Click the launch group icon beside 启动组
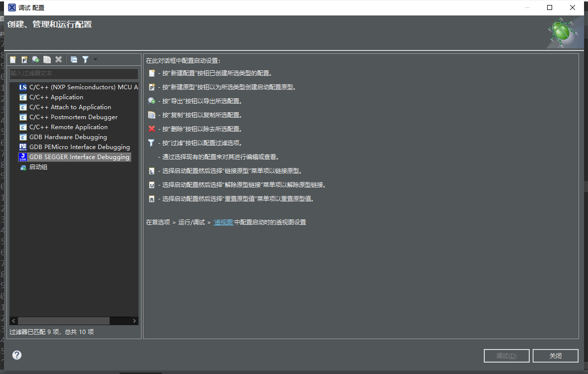588x374 pixels. 23,168
